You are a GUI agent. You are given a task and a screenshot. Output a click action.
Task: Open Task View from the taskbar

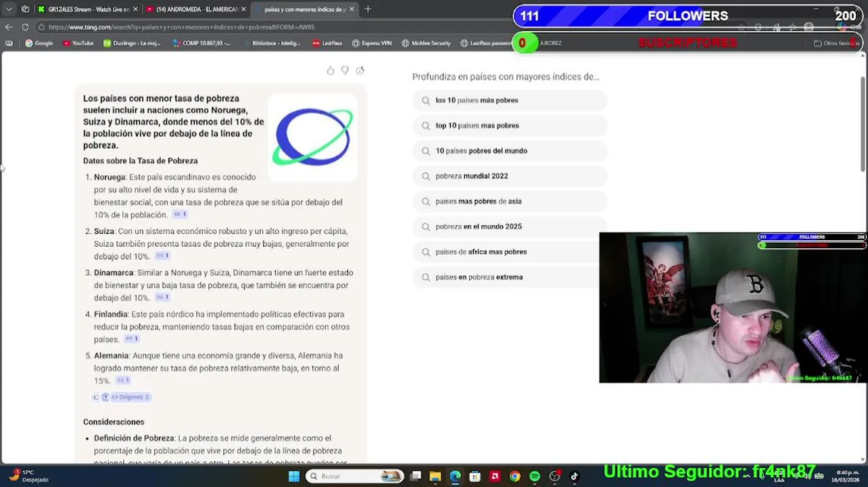pos(416,476)
